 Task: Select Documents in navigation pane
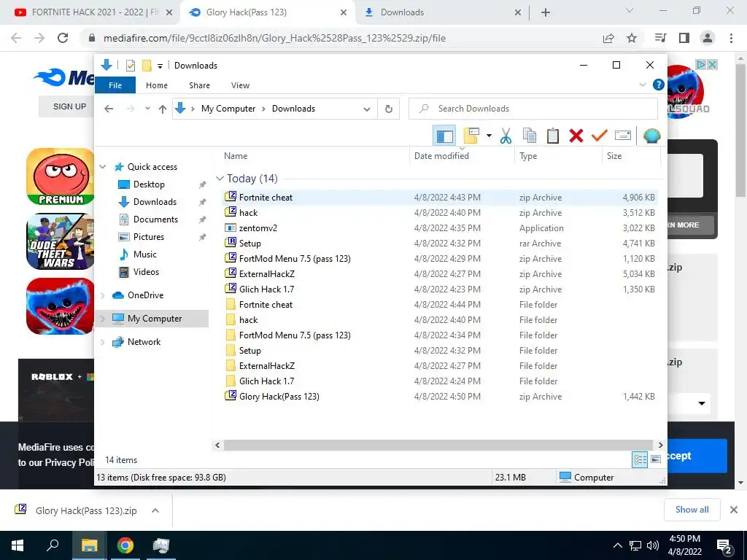pos(155,219)
